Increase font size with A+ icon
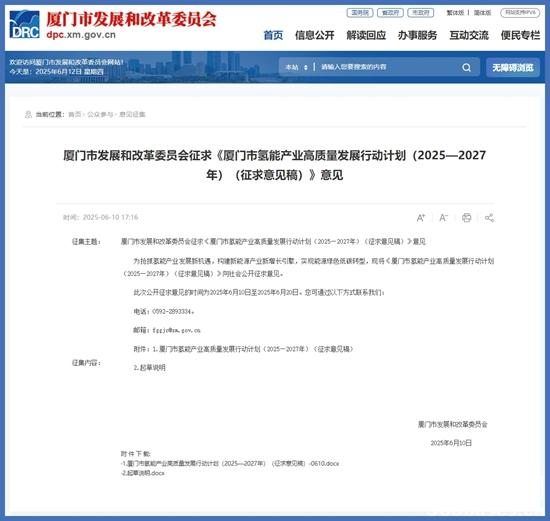Image resolution: width=550 pixels, height=521 pixels. click(421, 218)
